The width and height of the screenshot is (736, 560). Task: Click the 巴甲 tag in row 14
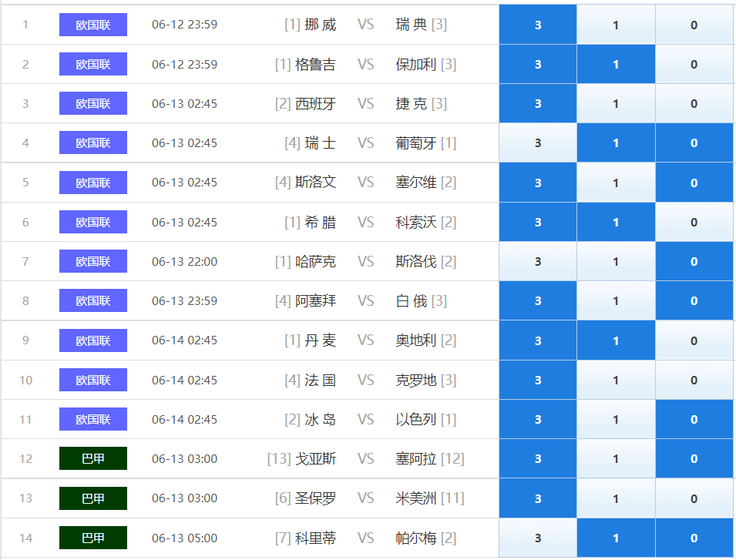click(93, 538)
